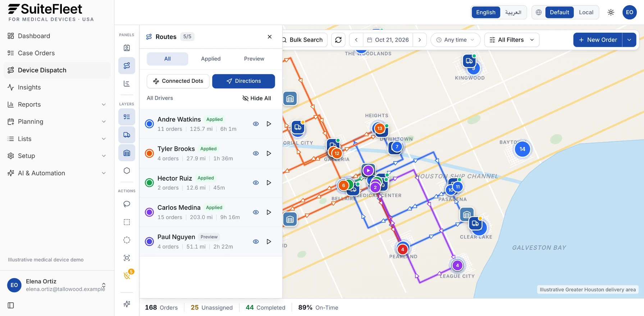Hide Carlos Medina route with eye icon
The height and width of the screenshot is (316, 644).
(x=256, y=212)
